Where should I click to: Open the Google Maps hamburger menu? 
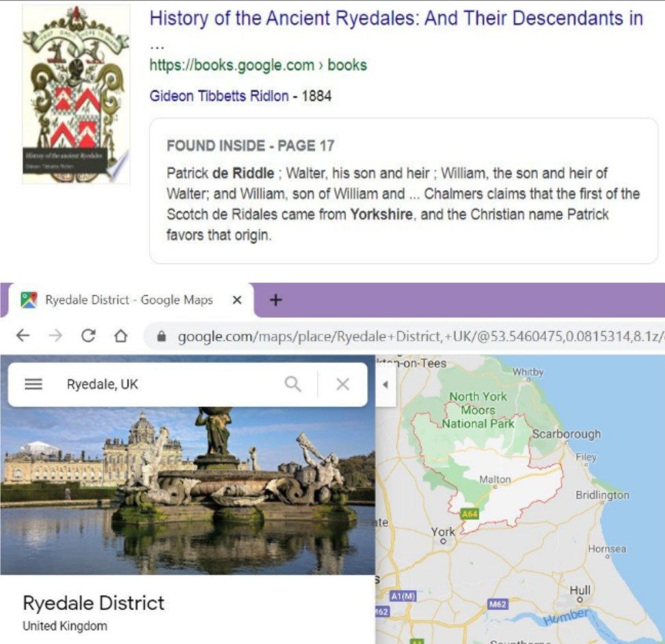33,384
